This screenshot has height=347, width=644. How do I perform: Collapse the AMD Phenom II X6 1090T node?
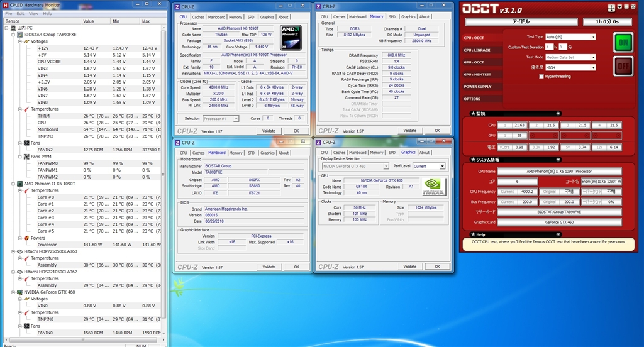[13, 184]
